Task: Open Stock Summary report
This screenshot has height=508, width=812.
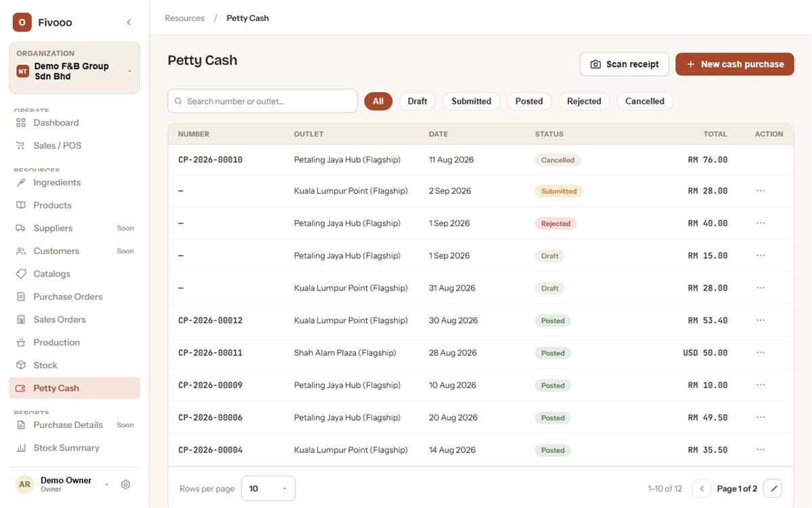Action: [x=74, y=448]
